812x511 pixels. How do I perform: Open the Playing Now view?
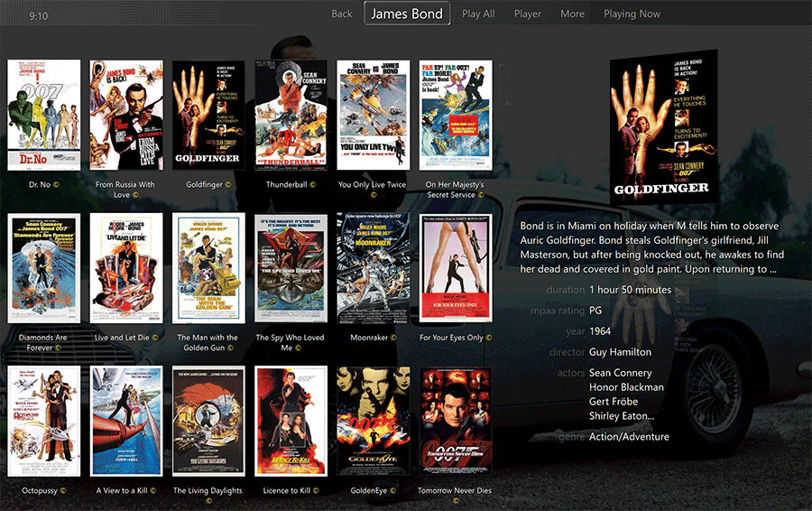coord(632,14)
